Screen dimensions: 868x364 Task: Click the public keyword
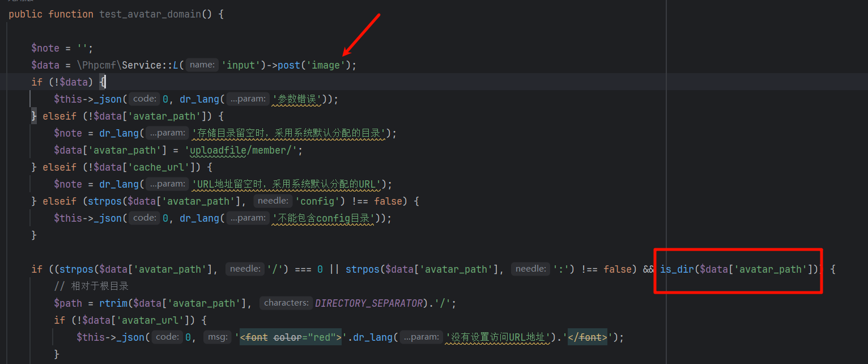point(25,14)
